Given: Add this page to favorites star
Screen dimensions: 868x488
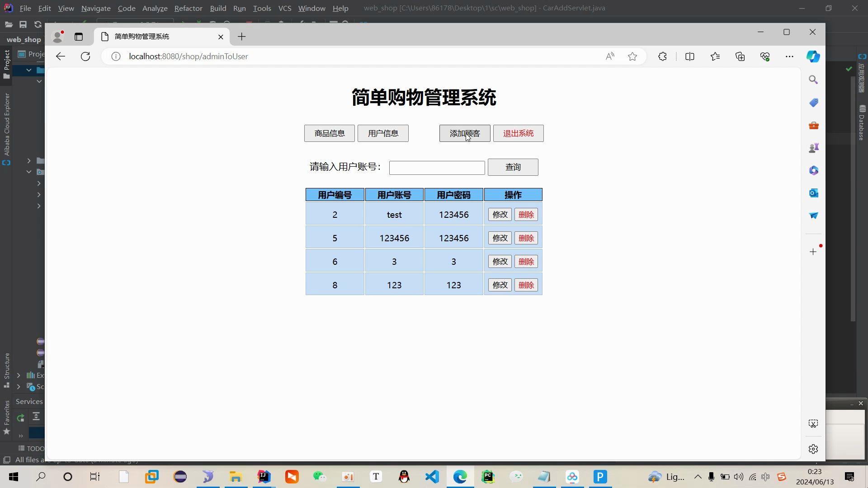Looking at the screenshot, I should coord(632,56).
